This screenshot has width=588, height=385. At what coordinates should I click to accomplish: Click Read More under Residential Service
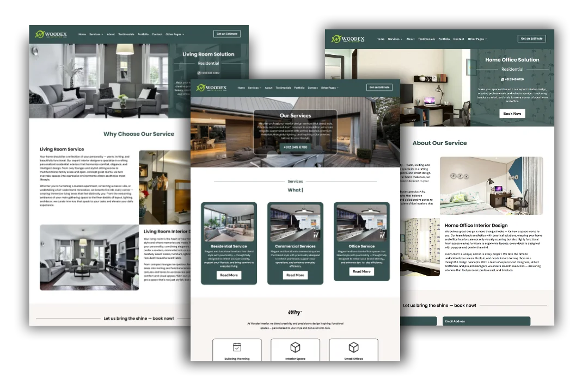coord(229,275)
